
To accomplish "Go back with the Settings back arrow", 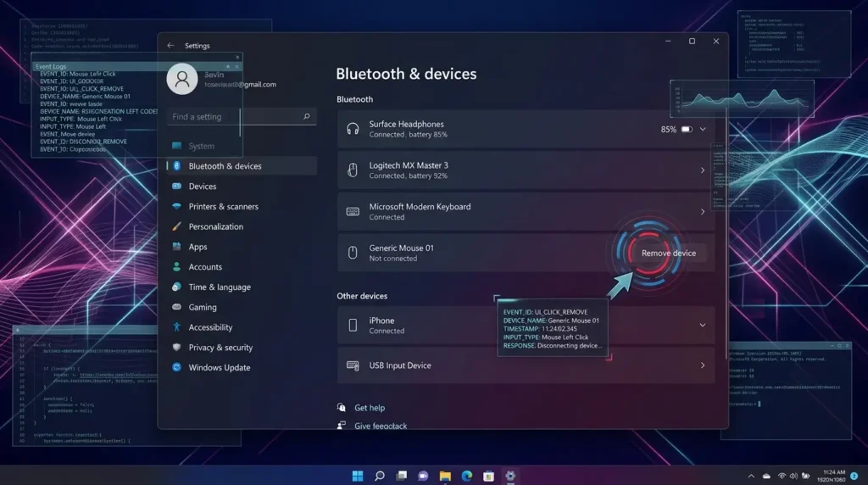I will pos(170,46).
